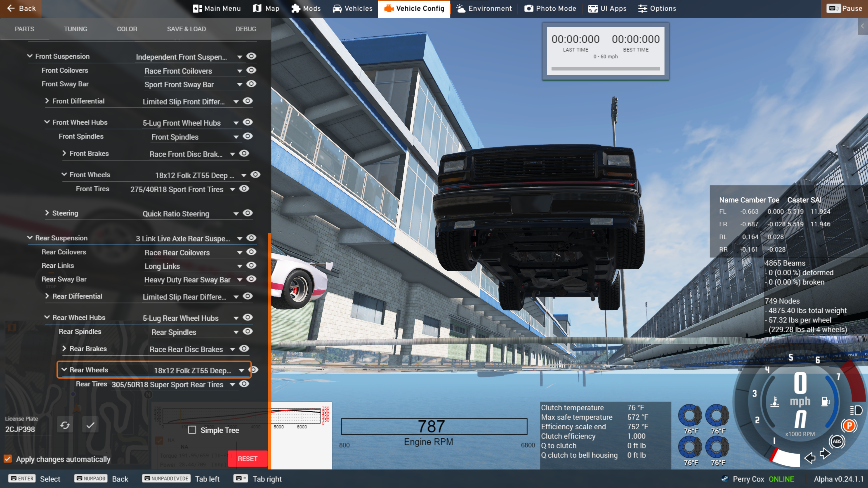Switch to the TUNING tab
Screen dimensions: 868x488
point(75,29)
